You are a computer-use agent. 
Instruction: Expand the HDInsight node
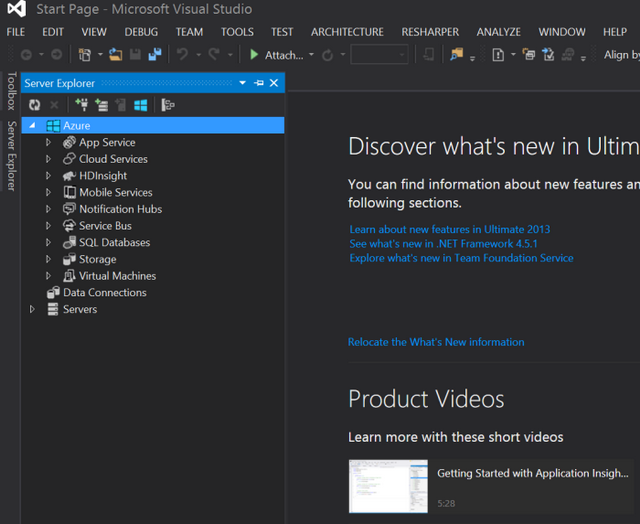pos(48,175)
